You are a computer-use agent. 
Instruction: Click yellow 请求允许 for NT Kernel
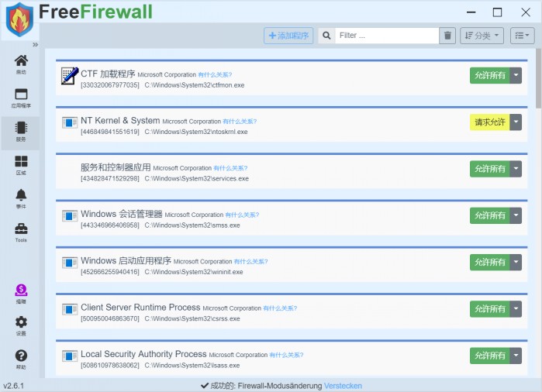(489, 122)
